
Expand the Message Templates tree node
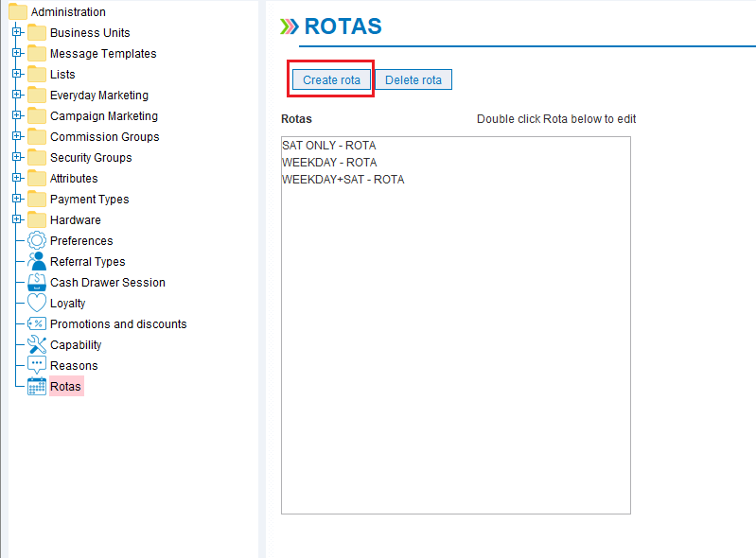[x=16, y=53]
